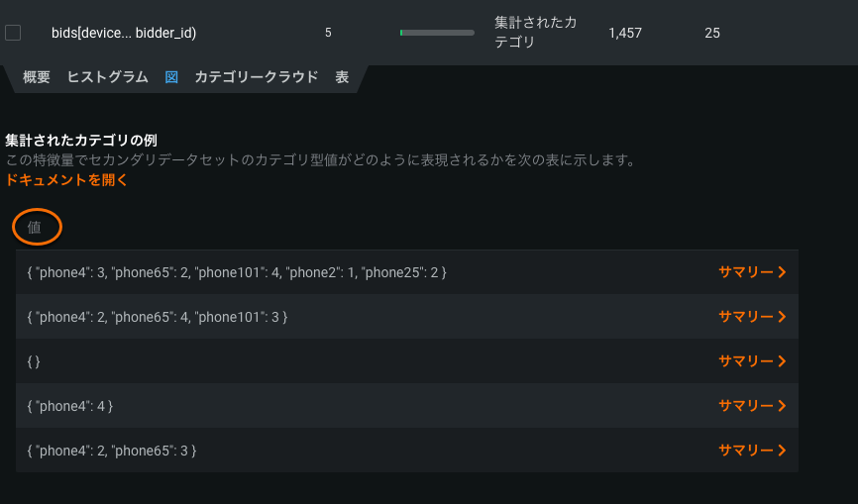This screenshot has width=858, height=504.
Task: Select the 図 tab
Action: point(171,77)
